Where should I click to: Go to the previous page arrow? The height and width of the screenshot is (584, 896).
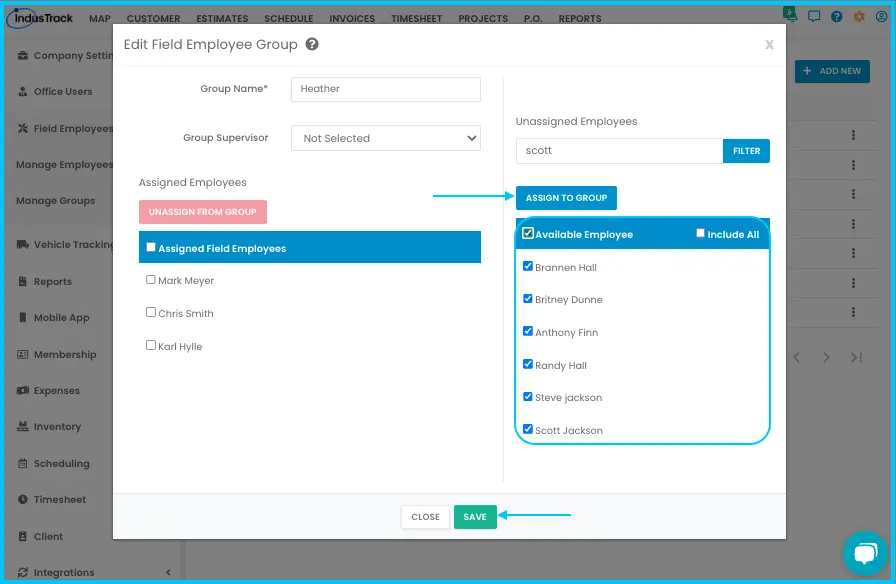point(797,358)
